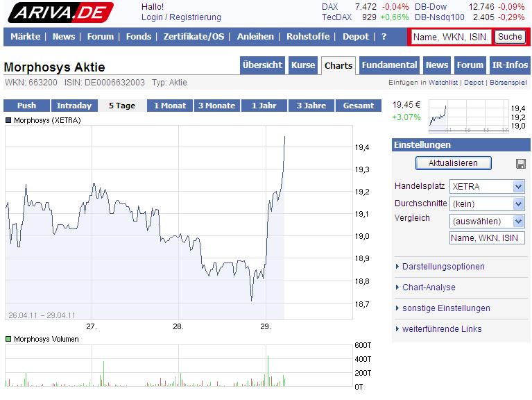Screen dimensions: 532x400
Task: Click the small intraday chart thumbnail
Action: (x=469, y=116)
